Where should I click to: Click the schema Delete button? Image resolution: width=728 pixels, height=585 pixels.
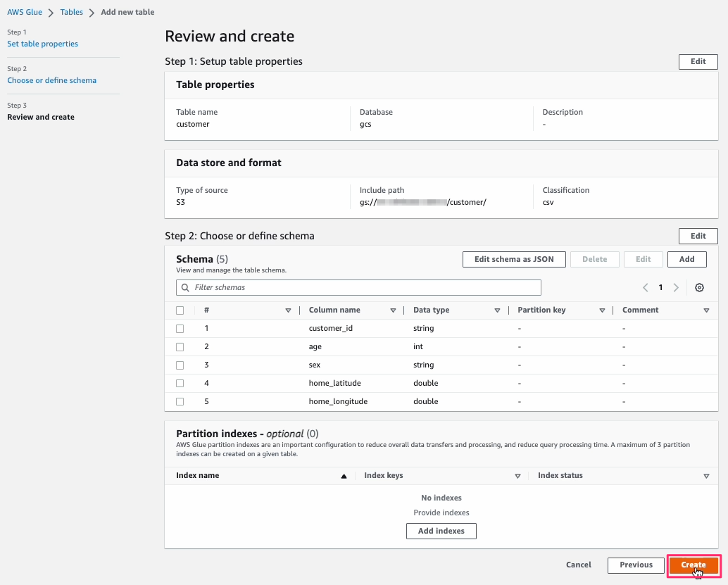click(595, 260)
